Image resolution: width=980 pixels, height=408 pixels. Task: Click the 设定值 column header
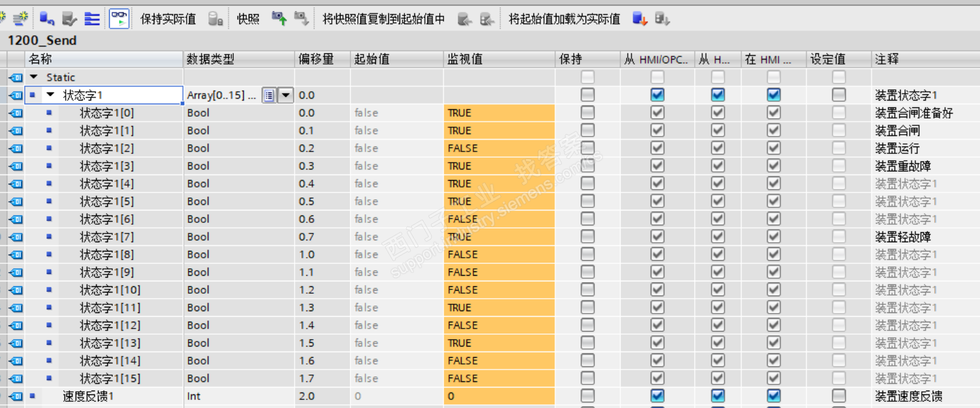(x=839, y=59)
